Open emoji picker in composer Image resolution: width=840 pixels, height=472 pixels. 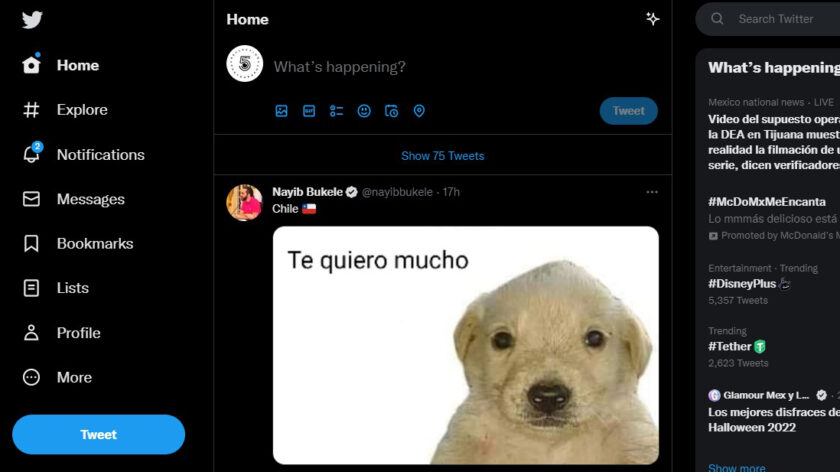(364, 111)
